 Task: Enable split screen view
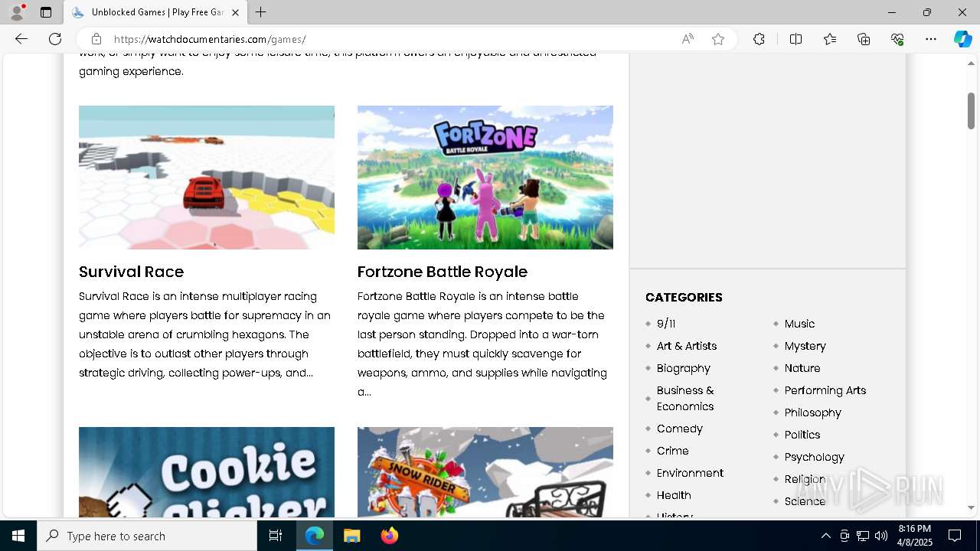click(x=795, y=39)
